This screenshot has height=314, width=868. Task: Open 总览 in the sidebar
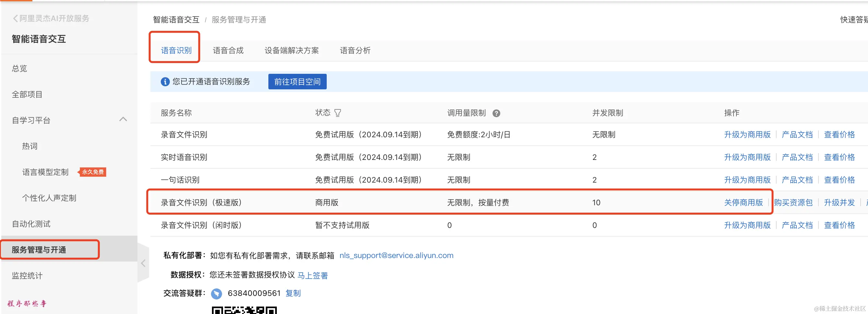(19, 68)
